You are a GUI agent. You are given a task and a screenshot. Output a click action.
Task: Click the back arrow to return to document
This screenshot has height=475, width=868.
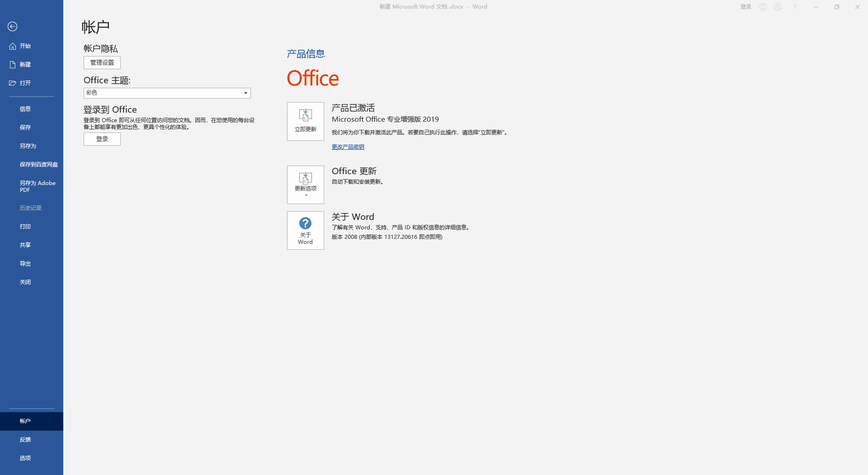click(13, 27)
